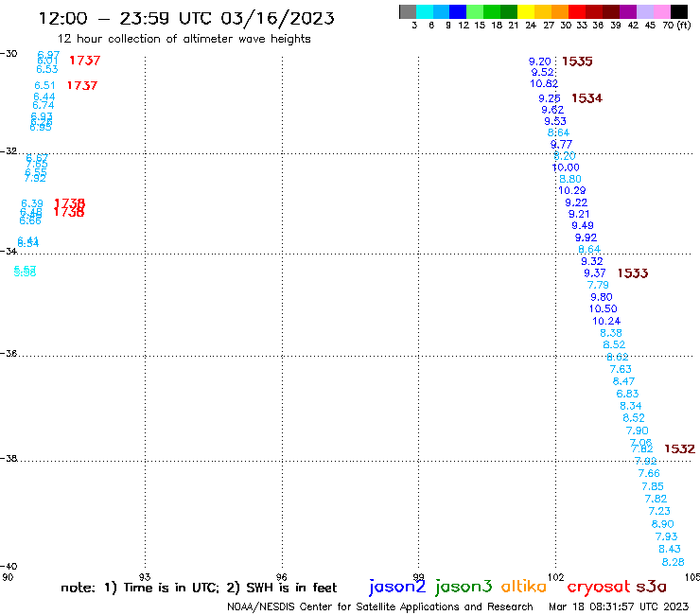Viewport: 700px width, 615px height.
Task: Click the bright red swatch in the color scale
Action: [577, 11]
